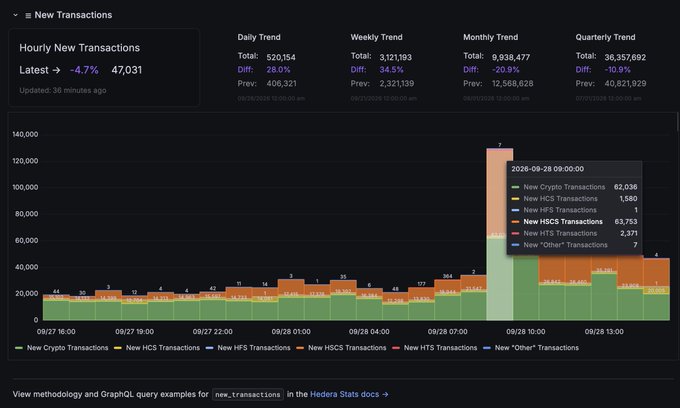
Task: Select Daily Trend prev 406,321
Action: coord(281,83)
